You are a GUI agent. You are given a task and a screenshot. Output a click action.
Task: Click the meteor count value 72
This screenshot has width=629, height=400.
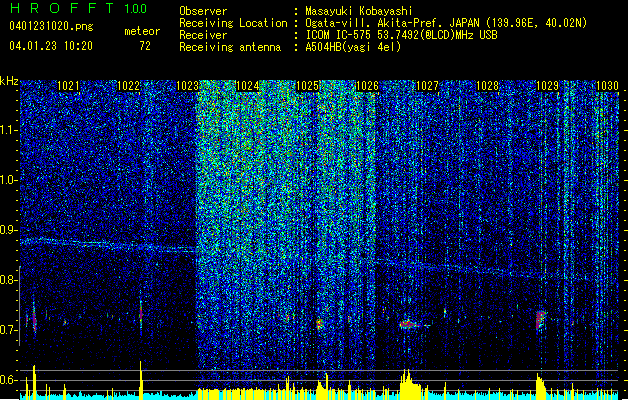point(145,46)
